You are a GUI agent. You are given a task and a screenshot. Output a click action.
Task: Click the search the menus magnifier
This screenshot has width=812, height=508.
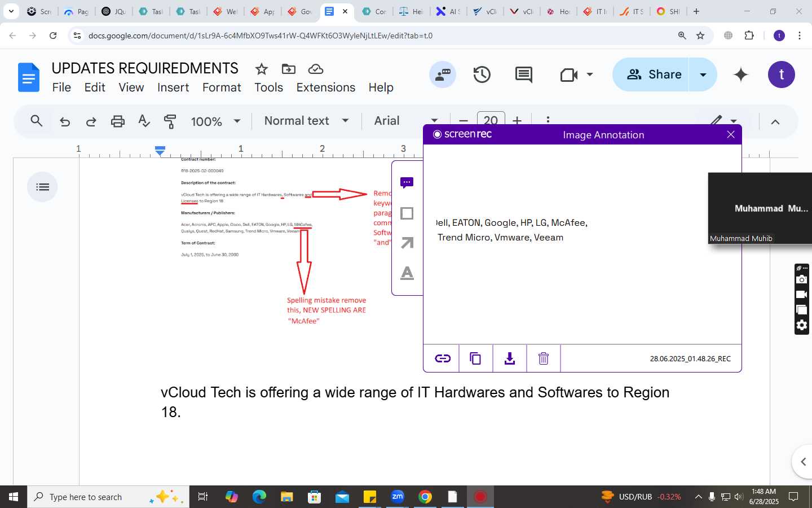coord(37,121)
